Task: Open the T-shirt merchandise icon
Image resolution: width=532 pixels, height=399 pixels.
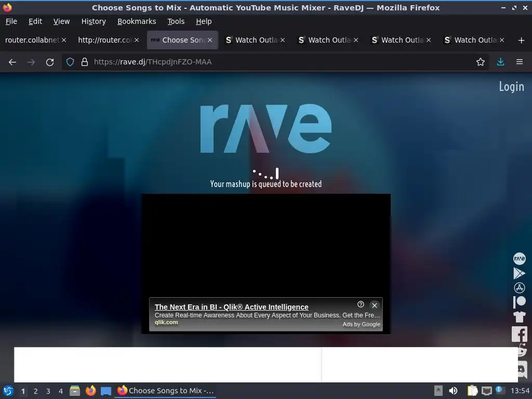Action: [519, 317]
